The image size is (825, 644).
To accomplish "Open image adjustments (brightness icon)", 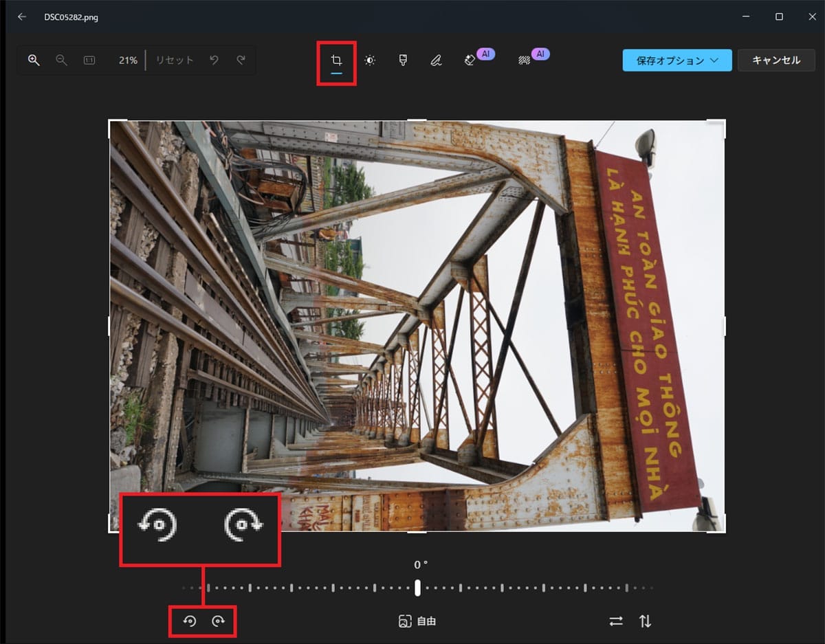I will [369, 60].
